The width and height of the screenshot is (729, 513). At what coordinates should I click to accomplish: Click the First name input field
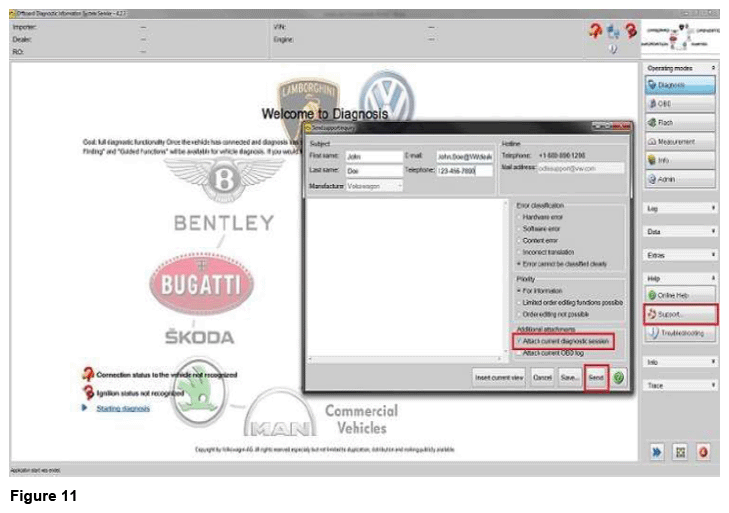tap(374, 157)
